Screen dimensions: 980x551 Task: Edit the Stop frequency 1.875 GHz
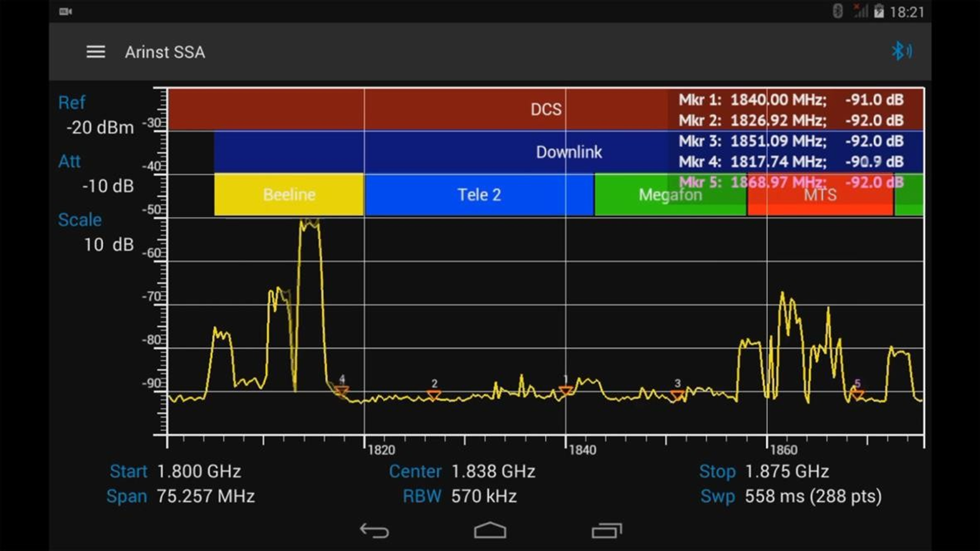pyautogui.click(x=786, y=471)
